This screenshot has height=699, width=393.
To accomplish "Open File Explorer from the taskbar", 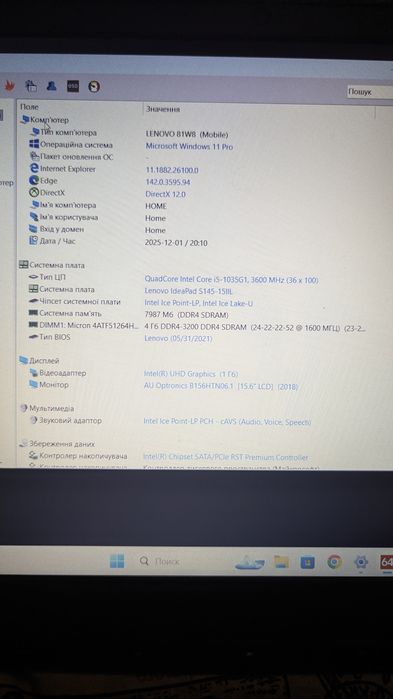I will 281,562.
